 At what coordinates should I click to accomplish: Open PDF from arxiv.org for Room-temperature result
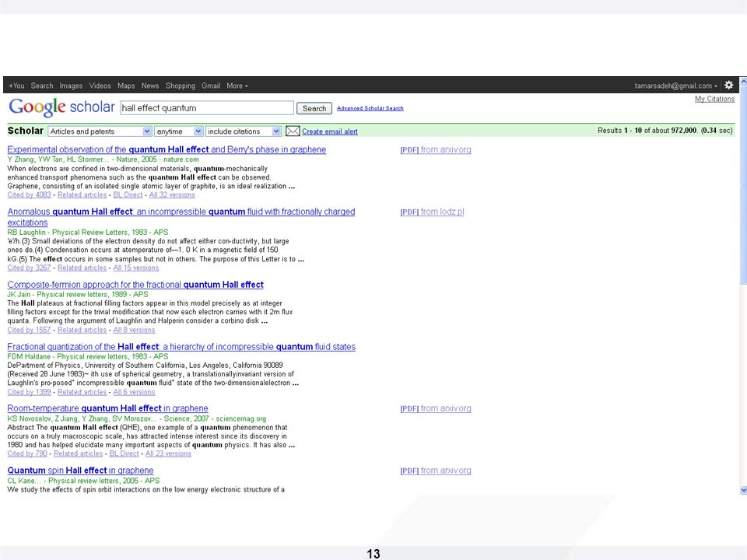436,408
